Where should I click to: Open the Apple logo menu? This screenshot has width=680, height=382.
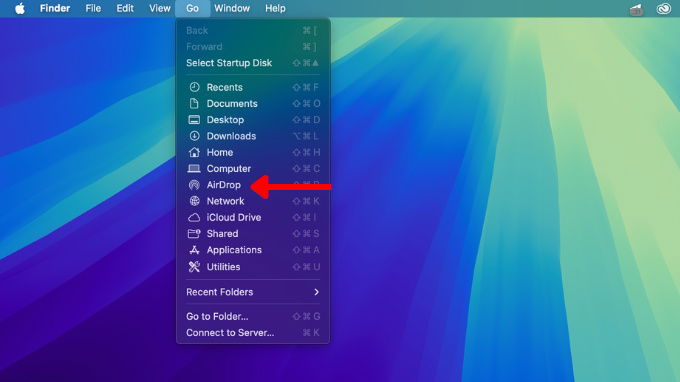[x=20, y=8]
